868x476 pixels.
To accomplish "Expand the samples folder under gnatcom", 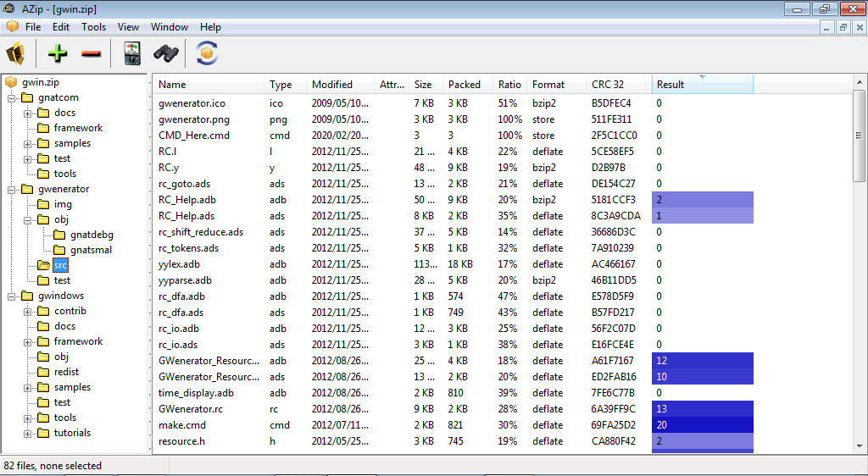I will tap(27, 143).
